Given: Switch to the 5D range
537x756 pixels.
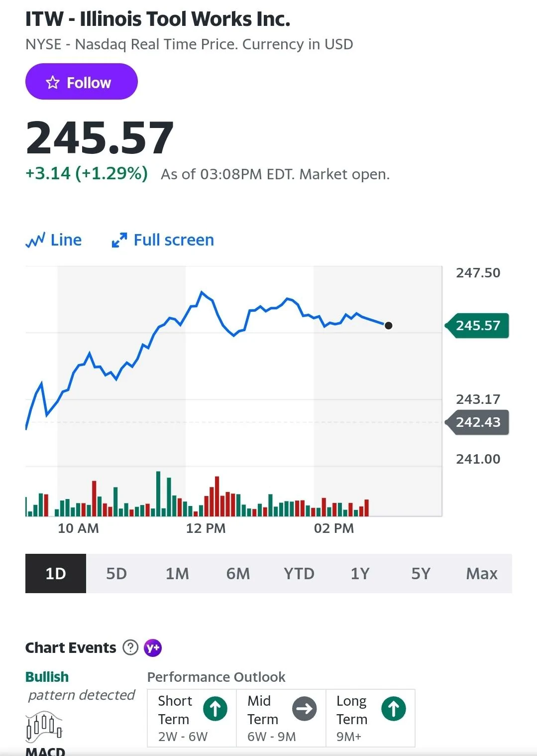Looking at the screenshot, I should tap(116, 573).
